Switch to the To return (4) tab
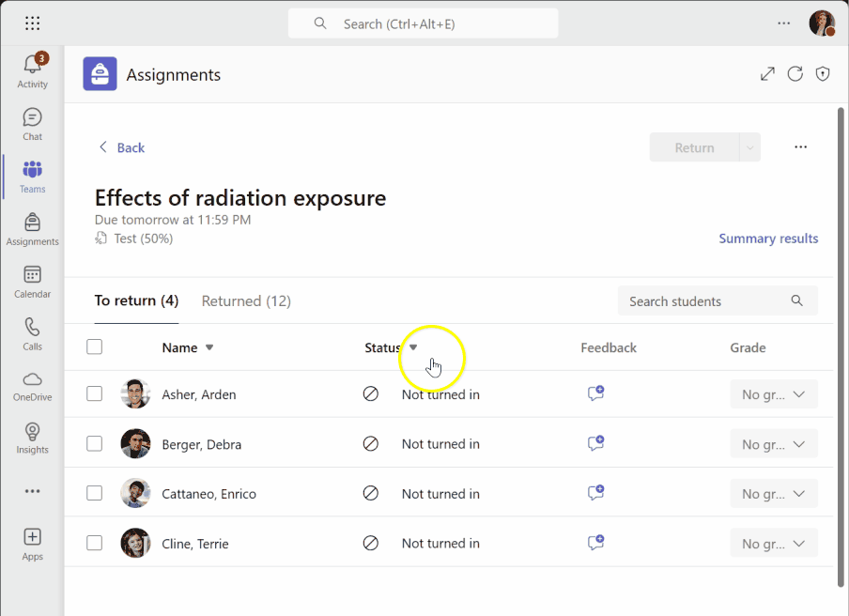Viewport: 849px width, 616px height. 136,301
